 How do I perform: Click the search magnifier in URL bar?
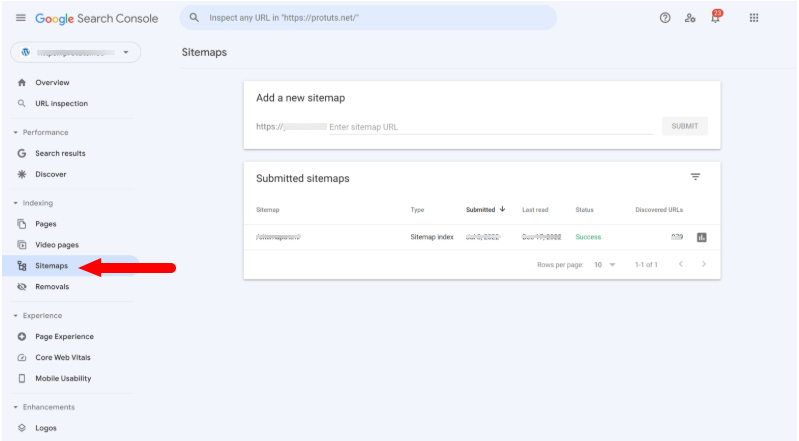pos(194,18)
